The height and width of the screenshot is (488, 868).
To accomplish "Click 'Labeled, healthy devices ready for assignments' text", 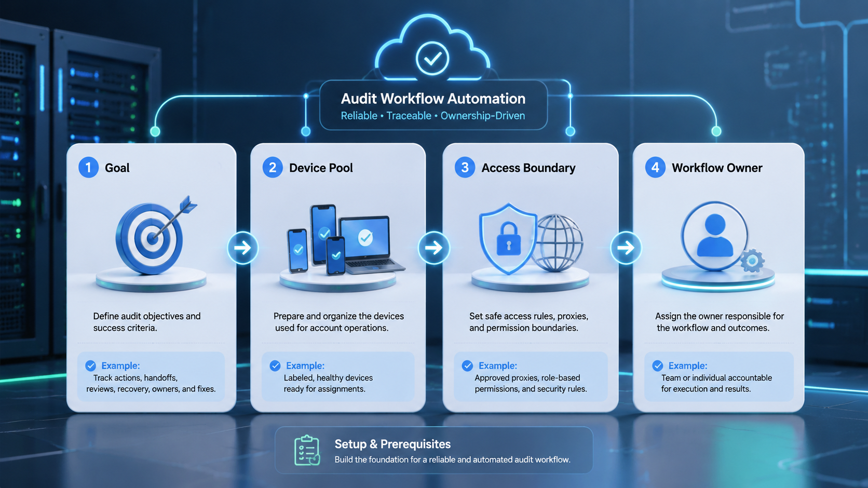I will pos(328,383).
